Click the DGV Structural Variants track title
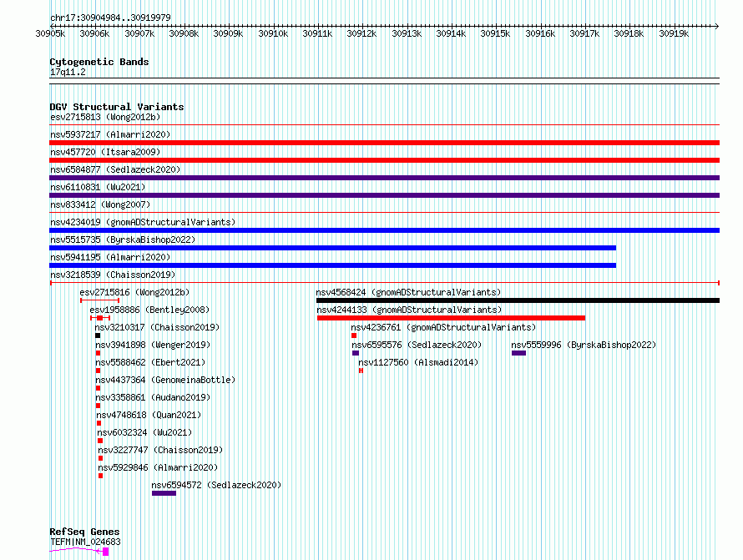Screen dimensions: 743x560 (x=117, y=107)
